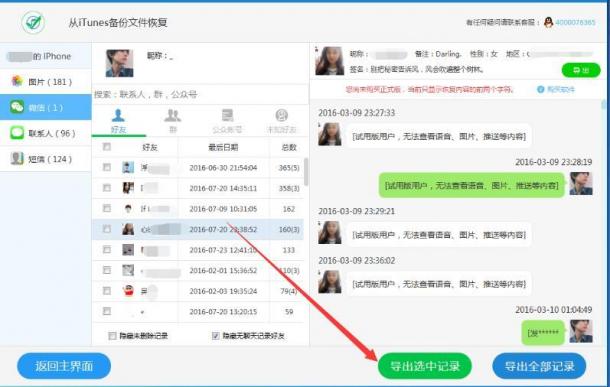Select the date 2016-06-30 21:54:04
This screenshot has width=610, height=387.
223,168
